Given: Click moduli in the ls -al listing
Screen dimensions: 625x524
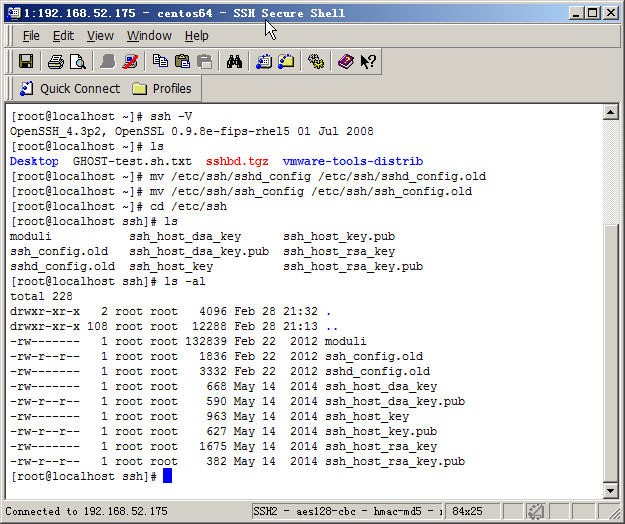Looking at the screenshot, I should 346,341.
